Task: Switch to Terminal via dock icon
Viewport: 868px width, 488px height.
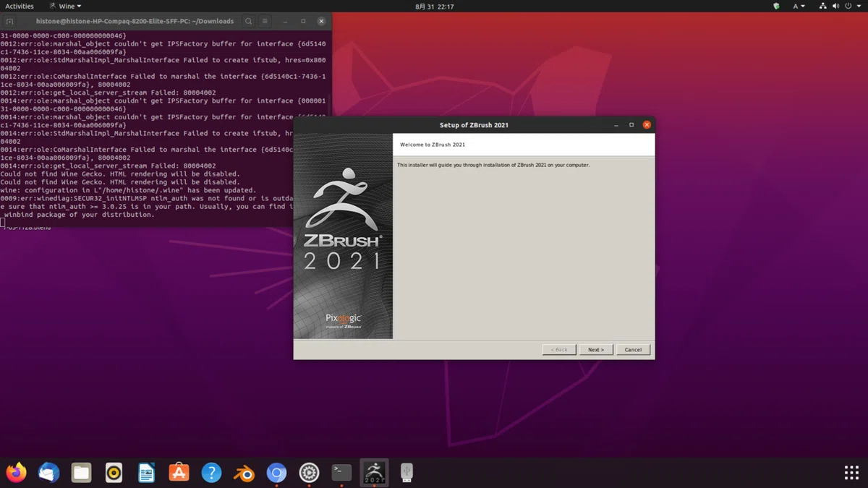Action: click(341, 473)
